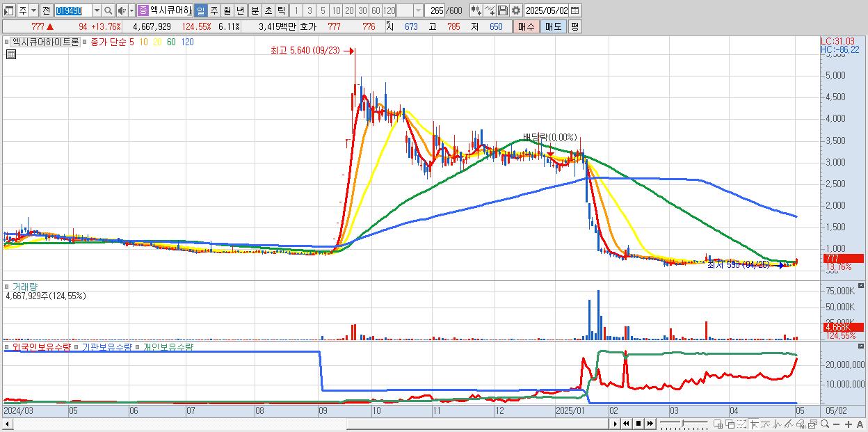Click the eraser tool icon

801,424
